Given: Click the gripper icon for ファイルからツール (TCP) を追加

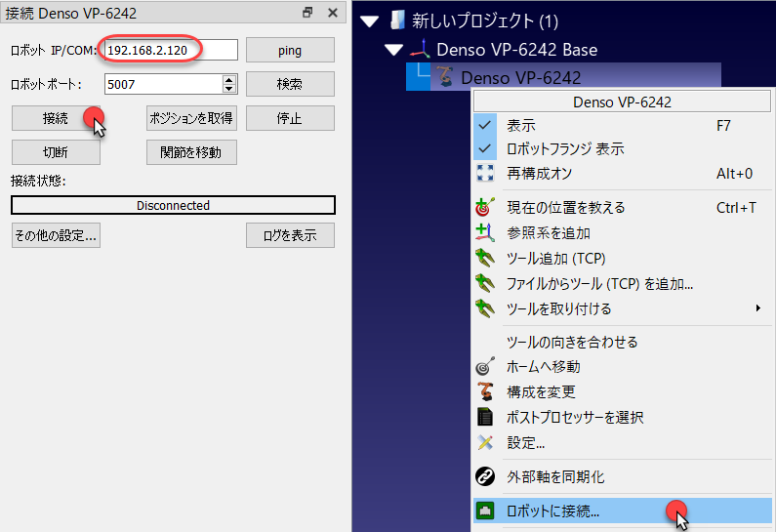Looking at the screenshot, I should click(x=485, y=283).
